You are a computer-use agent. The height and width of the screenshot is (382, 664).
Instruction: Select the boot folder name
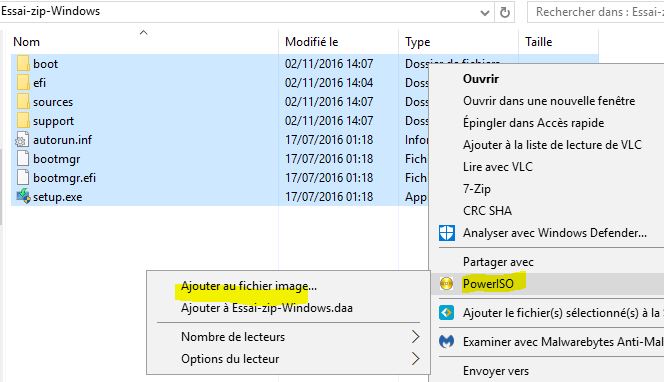coord(45,64)
